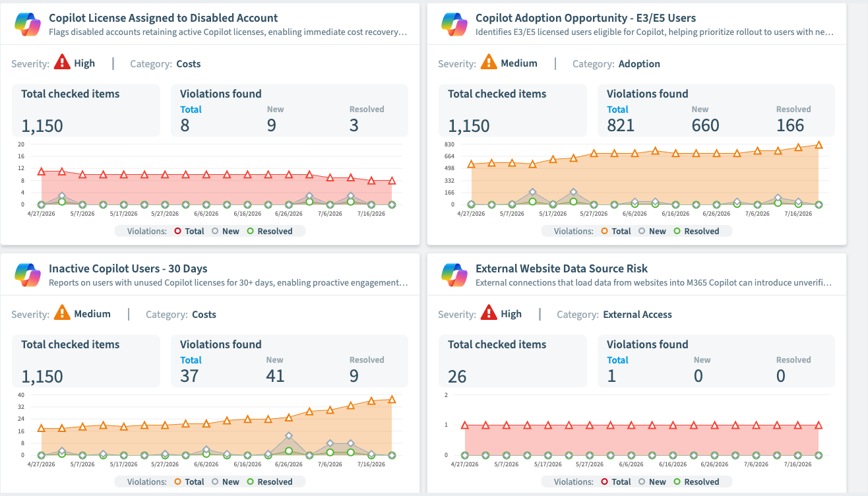Open the Copilot License Assigned to Disabled Account title
Viewport: 868px width, 496px height.
point(164,18)
